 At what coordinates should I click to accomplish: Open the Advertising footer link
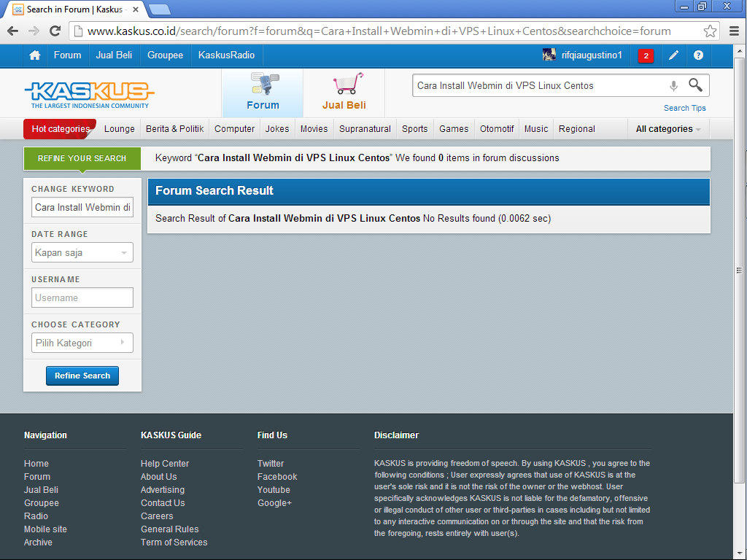click(x=163, y=489)
